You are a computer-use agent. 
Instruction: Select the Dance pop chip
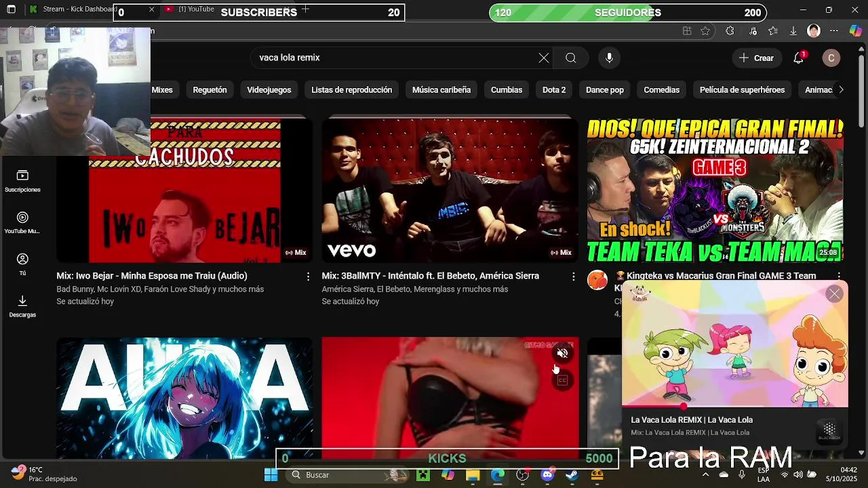pos(605,89)
